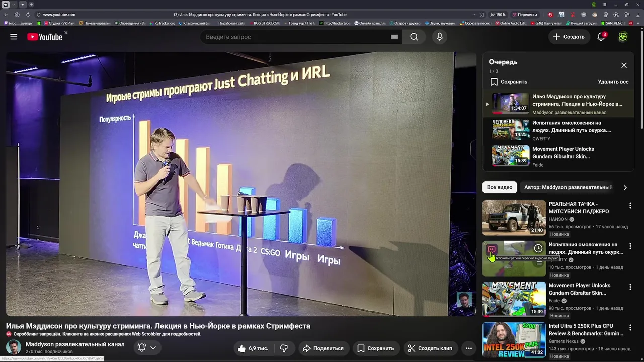
Task: Click the search magnifier button
Action: (x=414, y=37)
